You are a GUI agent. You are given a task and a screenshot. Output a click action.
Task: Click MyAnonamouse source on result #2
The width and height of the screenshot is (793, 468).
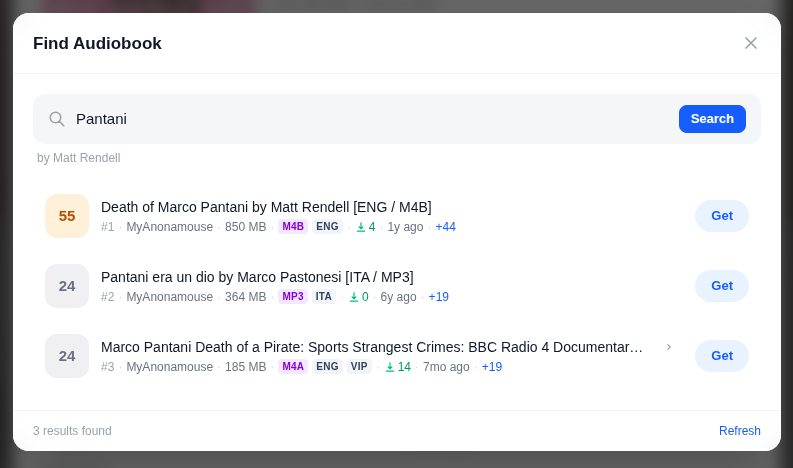[x=169, y=296]
